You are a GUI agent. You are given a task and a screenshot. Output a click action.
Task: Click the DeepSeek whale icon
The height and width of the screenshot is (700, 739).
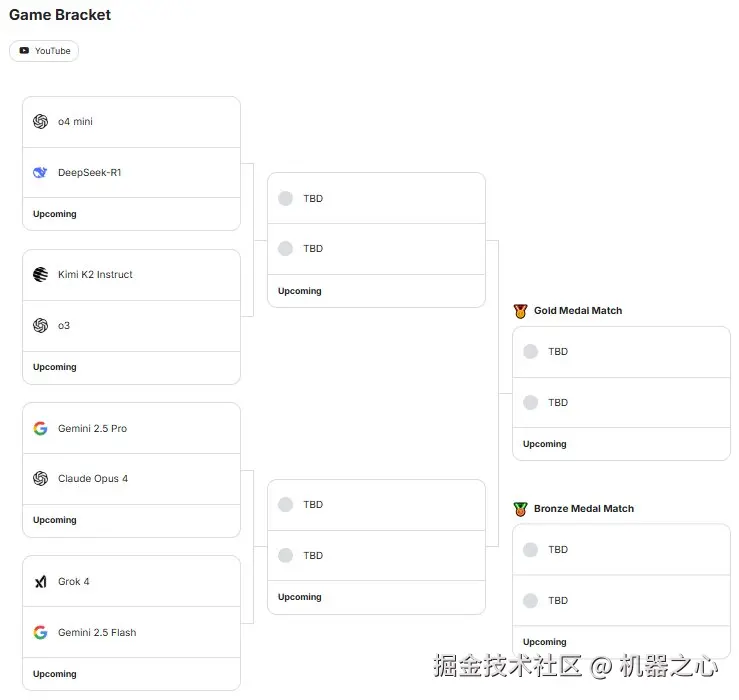41,173
